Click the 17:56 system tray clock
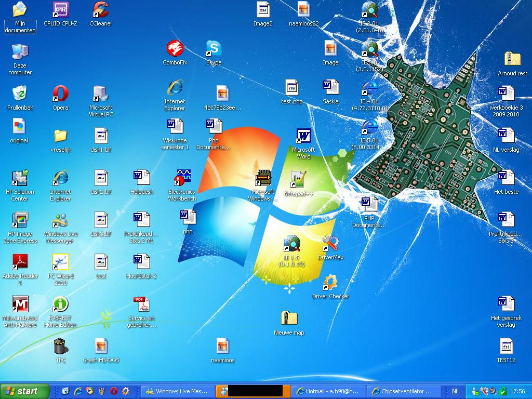This screenshot has width=532, height=399. (x=517, y=391)
